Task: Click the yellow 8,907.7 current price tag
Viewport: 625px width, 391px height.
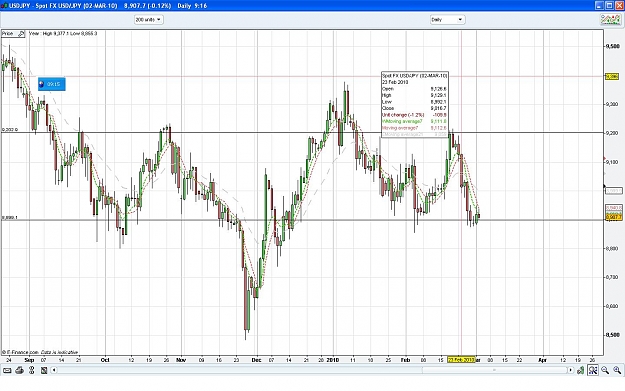Action: [x=613, y=217]
